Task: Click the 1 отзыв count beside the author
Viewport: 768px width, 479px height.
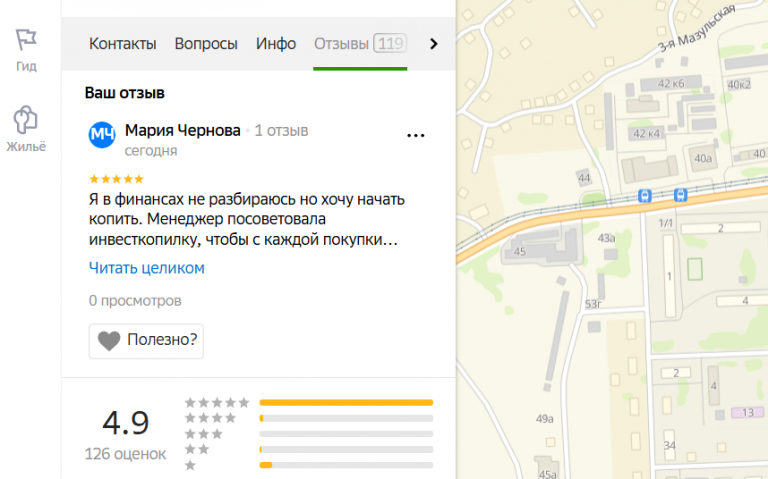Action: (x=281, y=131)
